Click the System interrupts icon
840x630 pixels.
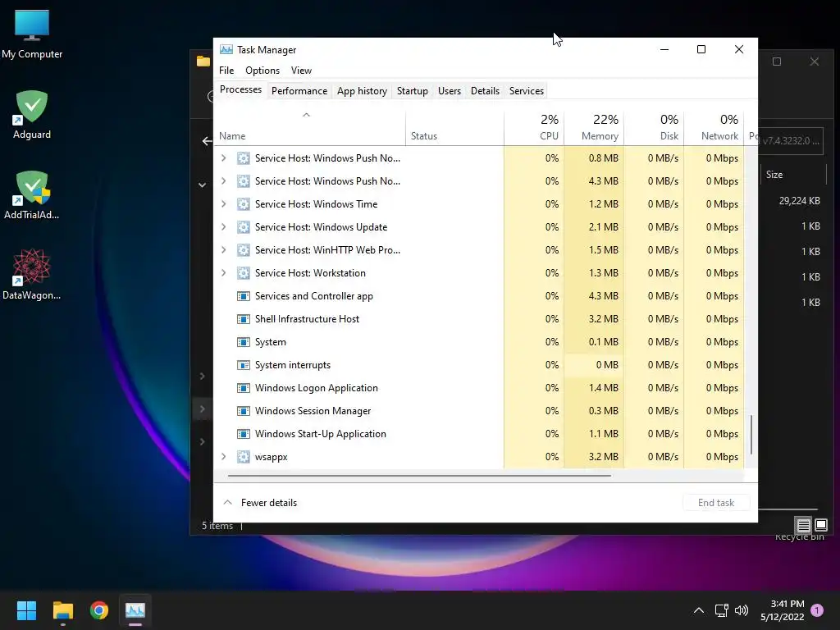(243, 365)
